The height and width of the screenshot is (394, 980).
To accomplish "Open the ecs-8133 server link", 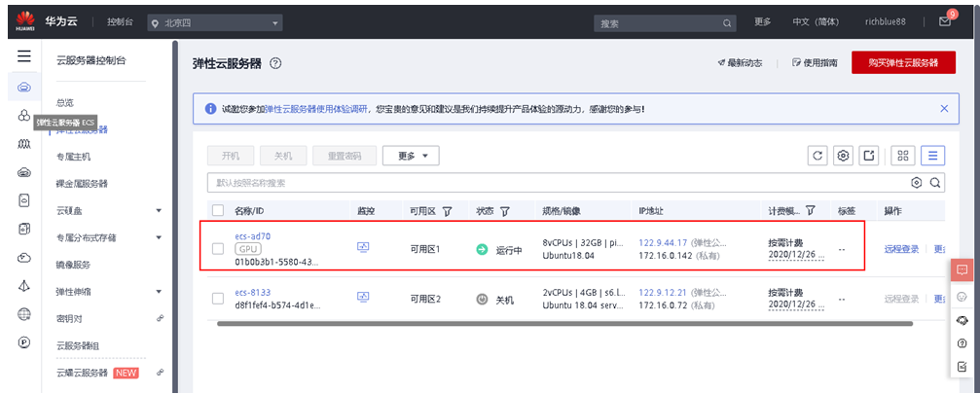I will (252, 292).
